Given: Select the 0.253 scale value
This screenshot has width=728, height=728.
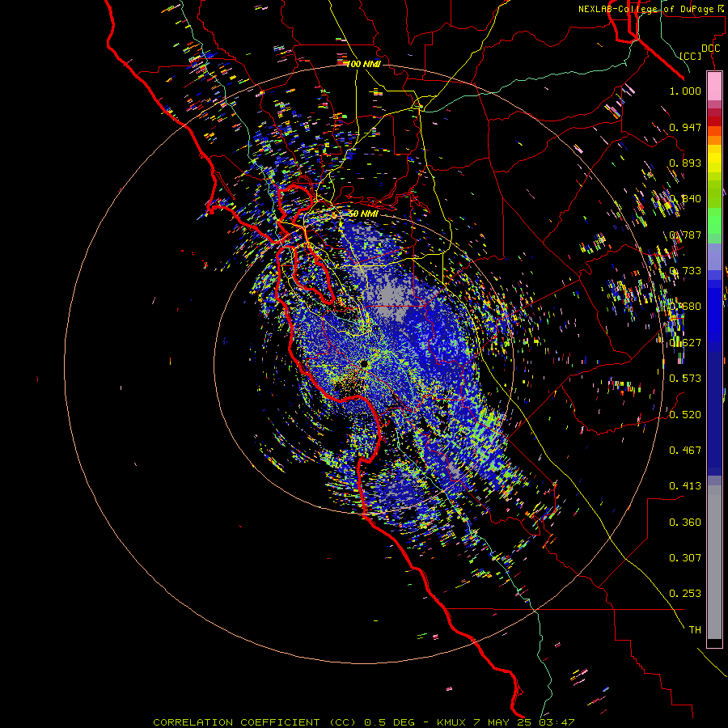Looking at the screenshot, I should click(x=685, y=594).
